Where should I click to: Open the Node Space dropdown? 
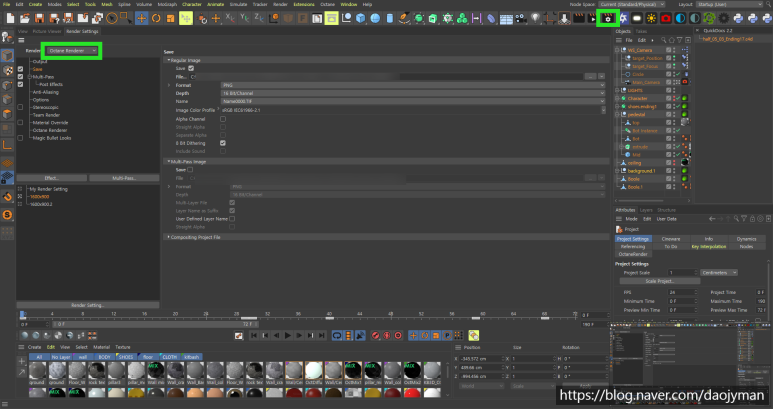pyautogui.click(x=632, y=4)
